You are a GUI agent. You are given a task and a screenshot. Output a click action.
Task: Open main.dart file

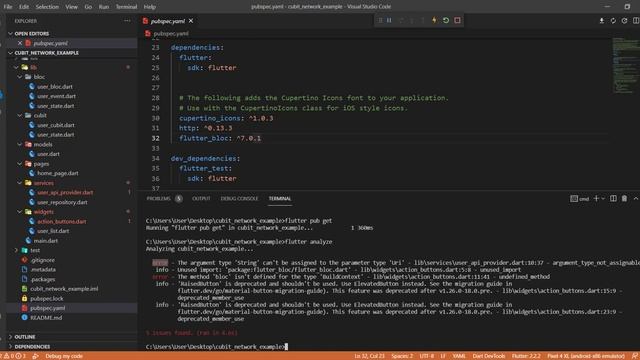[45, 241]
